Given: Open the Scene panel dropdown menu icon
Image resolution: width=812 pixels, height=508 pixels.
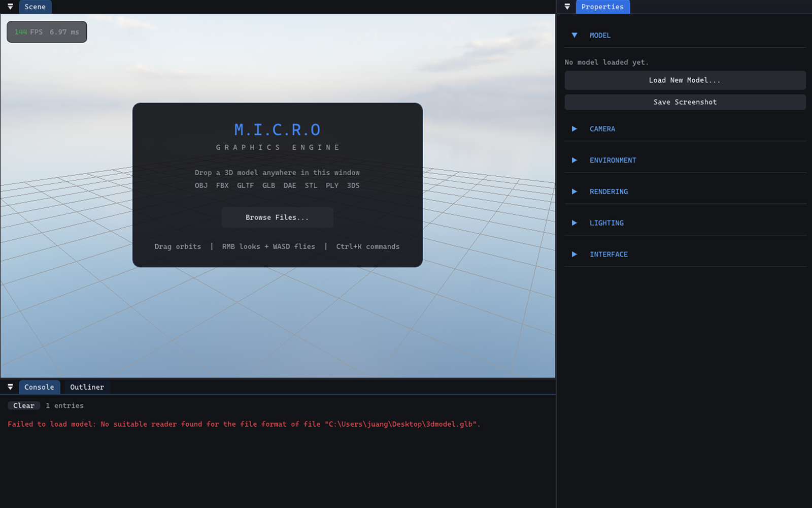Looking at the screenshot, I should [10, 7].
